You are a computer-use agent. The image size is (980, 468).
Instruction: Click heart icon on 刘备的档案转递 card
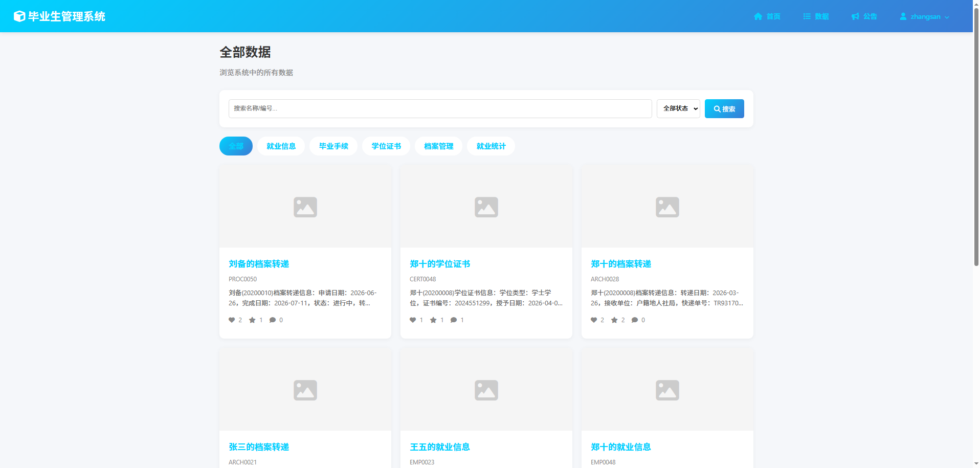pyautogui.click(x=232, y=320)
